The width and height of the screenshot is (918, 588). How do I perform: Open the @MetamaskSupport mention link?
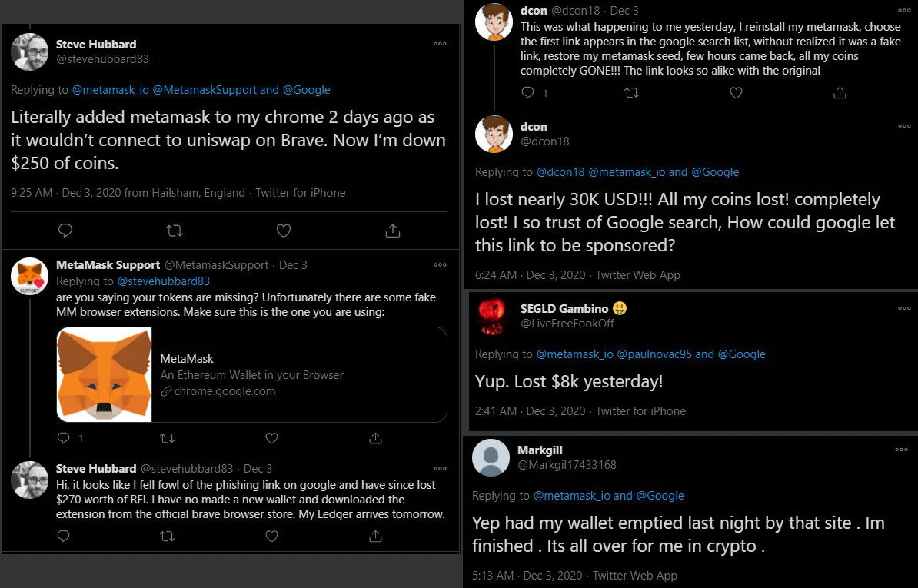[x=205, y=89]
